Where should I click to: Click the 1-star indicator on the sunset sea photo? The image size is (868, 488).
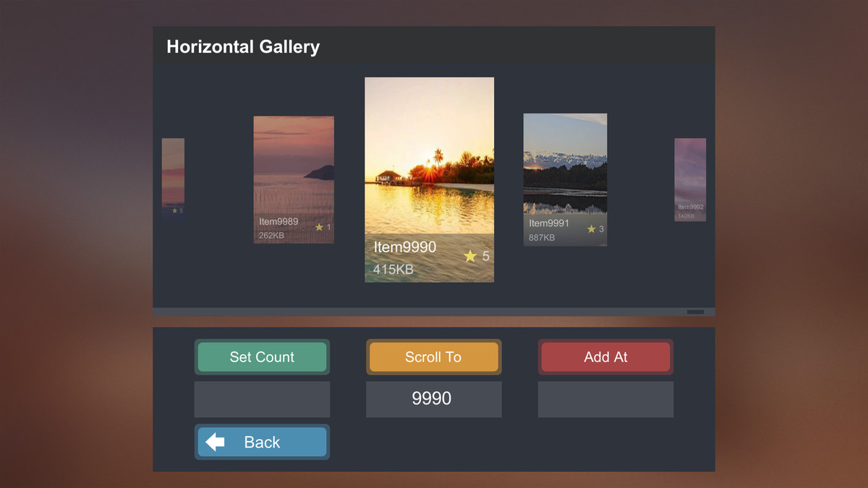click(x=319, y=227)
